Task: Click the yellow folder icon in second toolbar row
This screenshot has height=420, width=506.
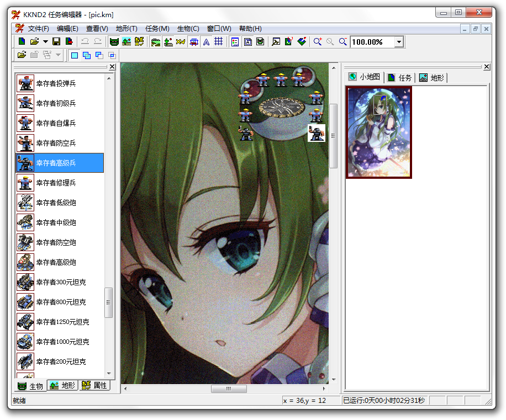Action: (x=22, y=55)
